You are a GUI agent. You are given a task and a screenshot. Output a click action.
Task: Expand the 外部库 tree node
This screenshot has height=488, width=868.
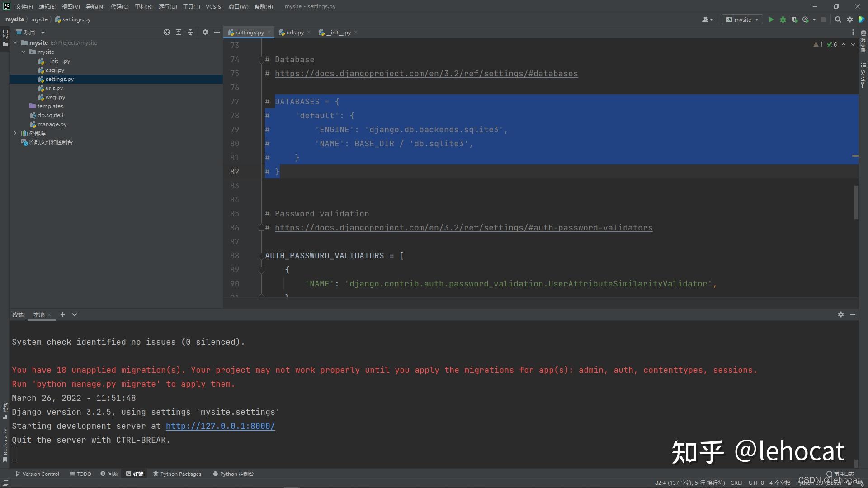coord(15,133)
